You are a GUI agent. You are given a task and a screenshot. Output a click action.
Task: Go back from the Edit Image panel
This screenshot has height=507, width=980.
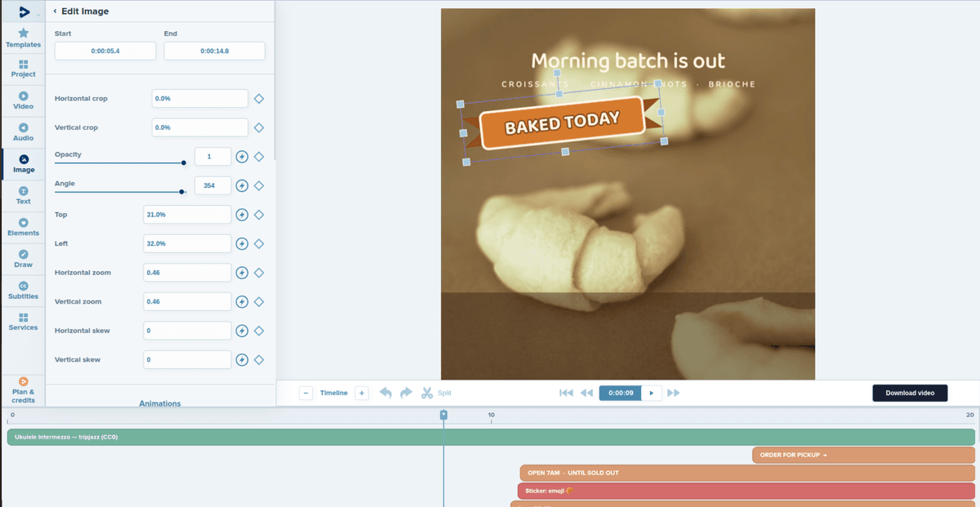[x=55, y=11]
